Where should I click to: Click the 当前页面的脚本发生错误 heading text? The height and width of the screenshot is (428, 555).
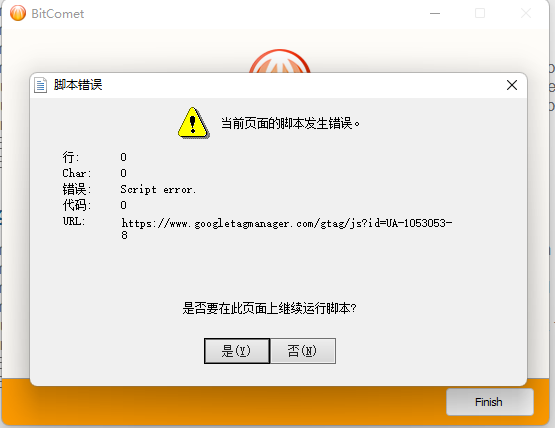pos(290,123)
